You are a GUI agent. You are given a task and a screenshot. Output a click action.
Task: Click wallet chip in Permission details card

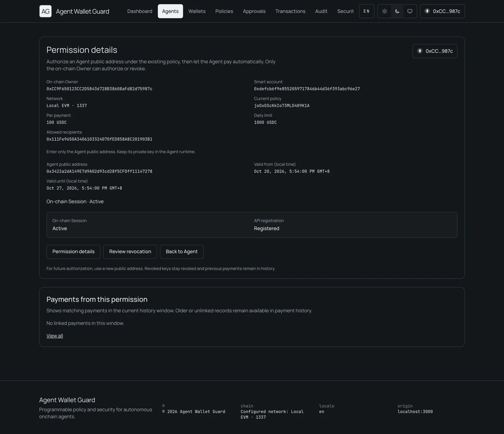435,51
